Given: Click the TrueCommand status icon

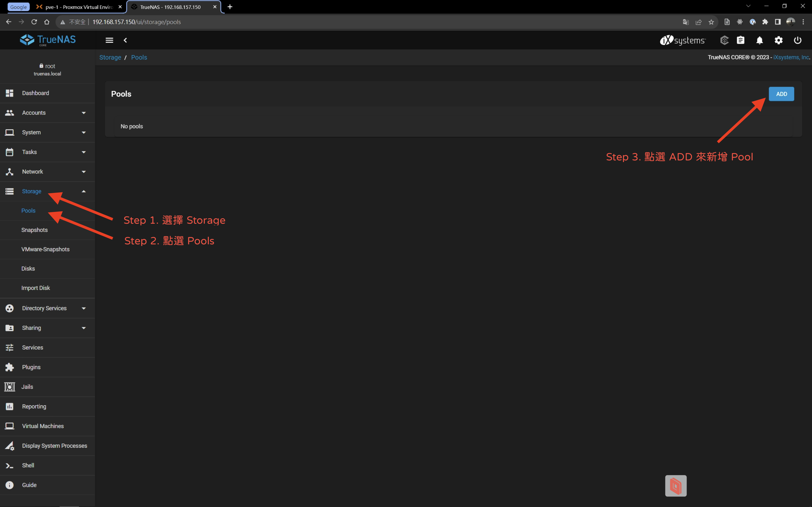Looking at the screenshot, I should [x=724, y=40].
